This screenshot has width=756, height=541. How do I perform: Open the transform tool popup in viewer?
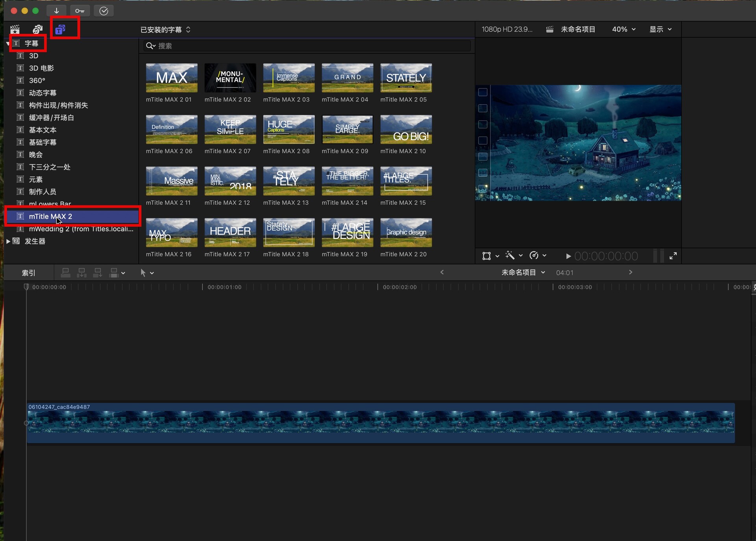[490, 256]
